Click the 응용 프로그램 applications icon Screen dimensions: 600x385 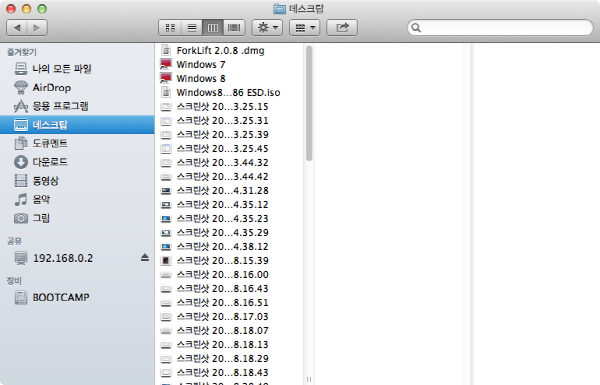tap(21, 106)
